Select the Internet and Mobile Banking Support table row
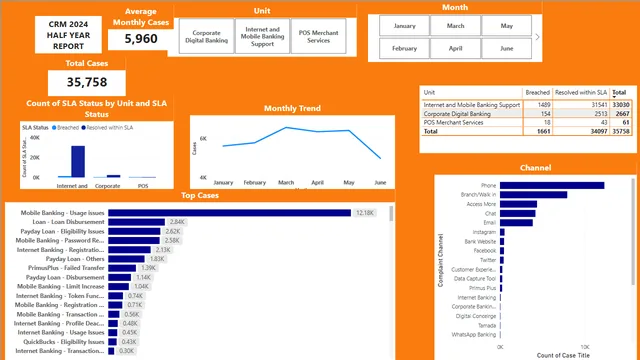The width and height of the screenshot is (640, 360). pyautogui.click(x=527, y=105)
